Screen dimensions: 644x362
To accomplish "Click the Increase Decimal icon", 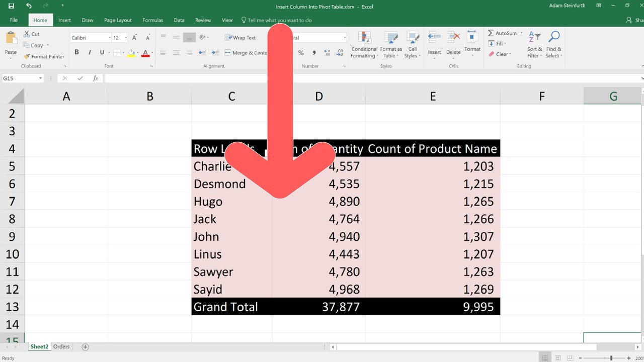I will [x=328, y=53].
